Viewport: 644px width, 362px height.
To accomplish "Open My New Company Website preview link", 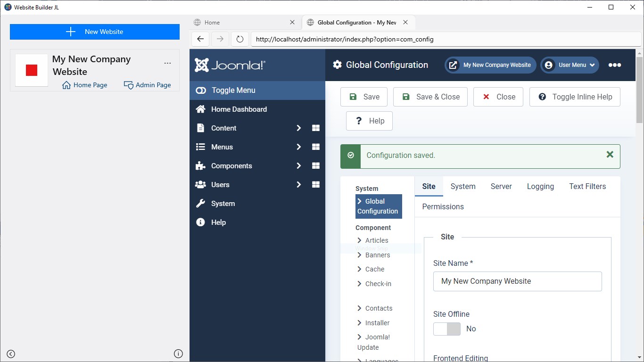I will coord(490,65).
